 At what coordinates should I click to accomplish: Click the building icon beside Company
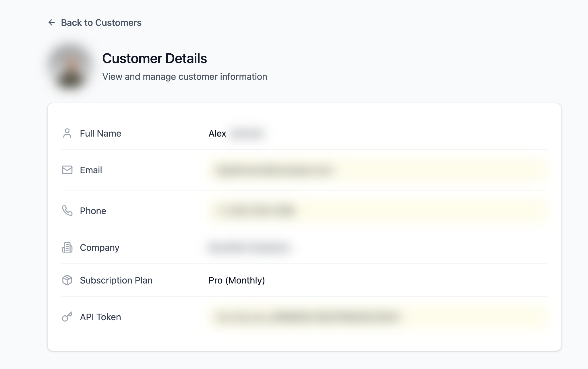(x=67, y=247)
